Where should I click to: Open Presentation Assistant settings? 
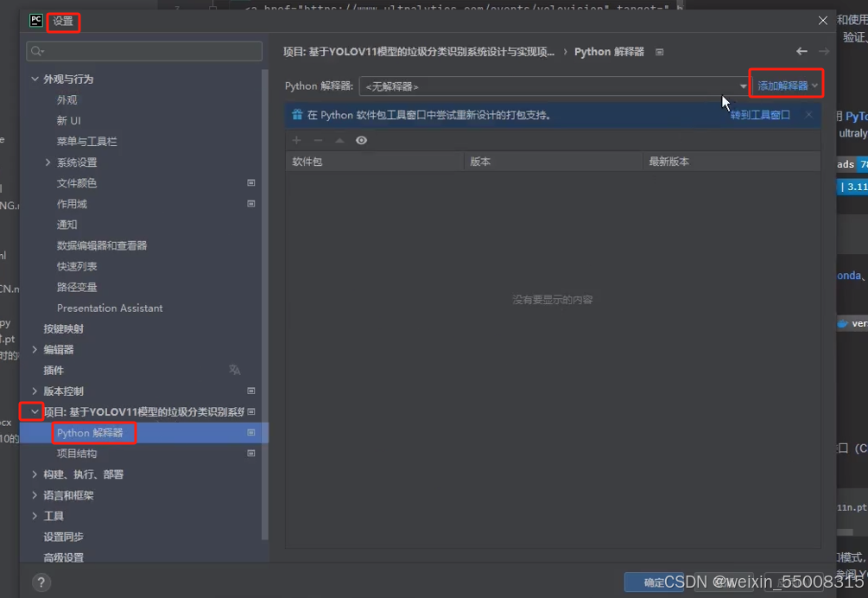[x=110, y=308]
